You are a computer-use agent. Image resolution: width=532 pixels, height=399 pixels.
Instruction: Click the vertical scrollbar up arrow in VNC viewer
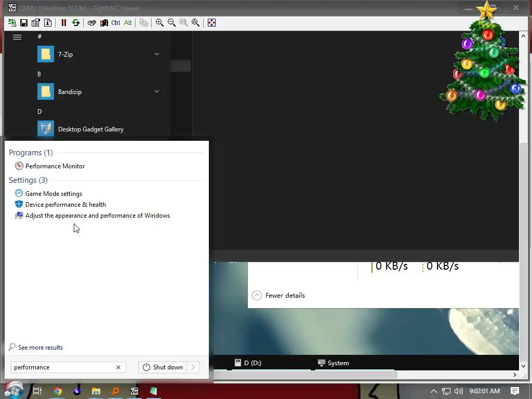pyautogui.click(x=523, y=36)
